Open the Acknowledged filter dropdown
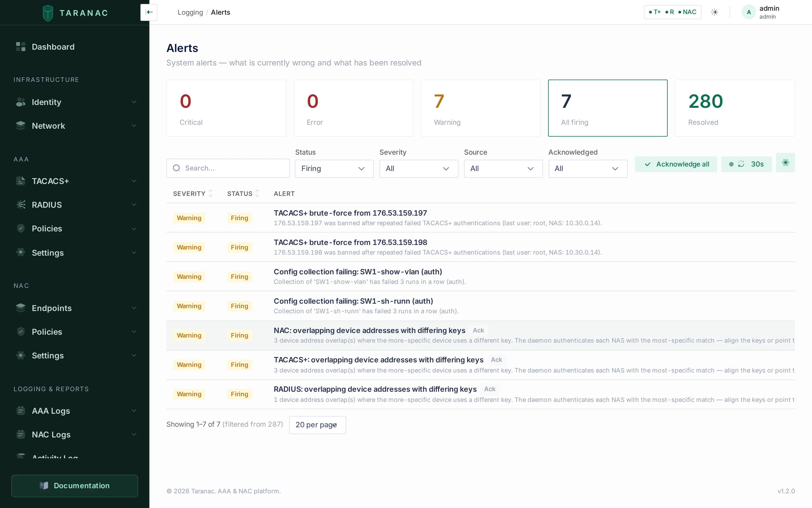The image size is (812, 508). pyautogui.click(x=588, y=169)
